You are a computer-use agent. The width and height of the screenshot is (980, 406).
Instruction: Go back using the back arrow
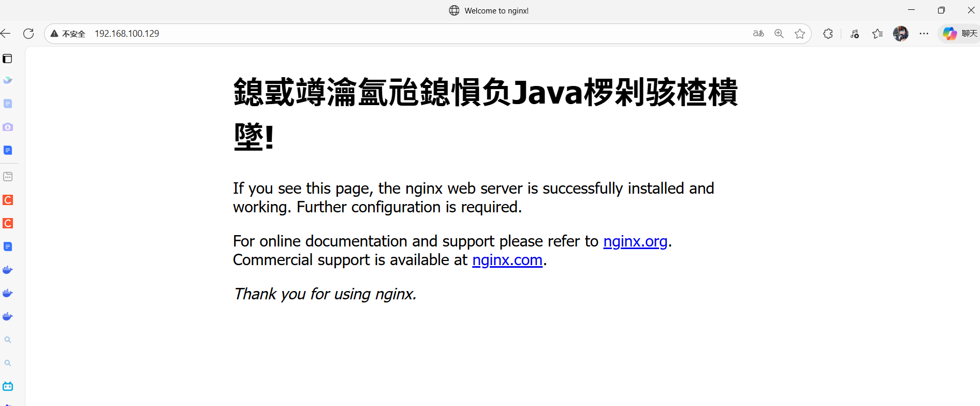coord(6,34)
